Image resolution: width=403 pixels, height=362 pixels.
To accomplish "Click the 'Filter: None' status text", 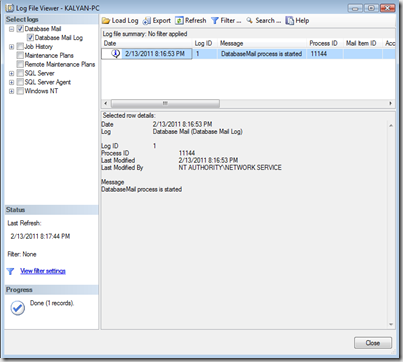I will pos(22,254).
